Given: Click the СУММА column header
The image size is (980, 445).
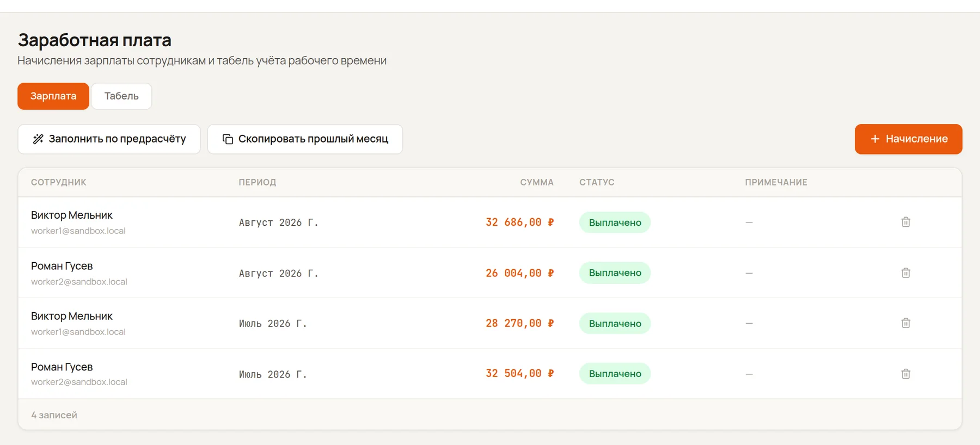Looking at the screenshot, I should 537,182.
